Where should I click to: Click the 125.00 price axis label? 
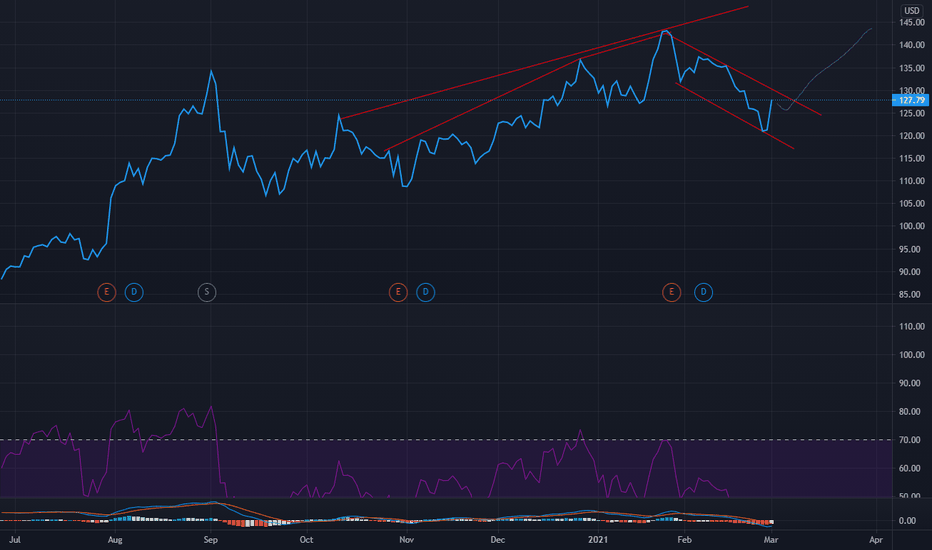pyautogui.click(x=912, y=113)
